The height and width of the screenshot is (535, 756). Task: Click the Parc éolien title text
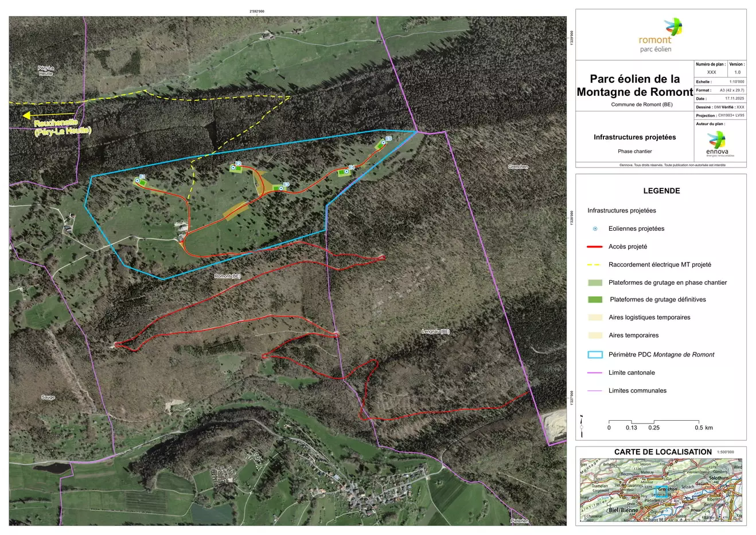[635, 86]
